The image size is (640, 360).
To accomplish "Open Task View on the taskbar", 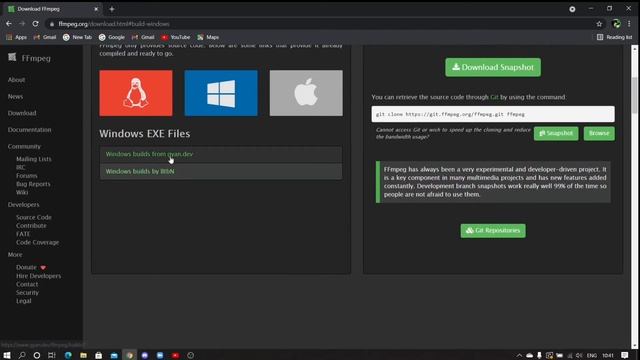I will click(x=51, y=356).
